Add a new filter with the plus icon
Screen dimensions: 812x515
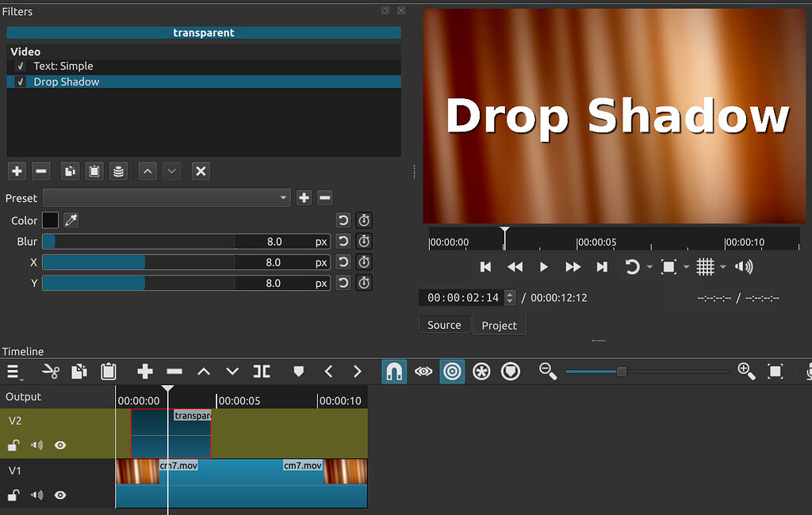coord(17,170)
